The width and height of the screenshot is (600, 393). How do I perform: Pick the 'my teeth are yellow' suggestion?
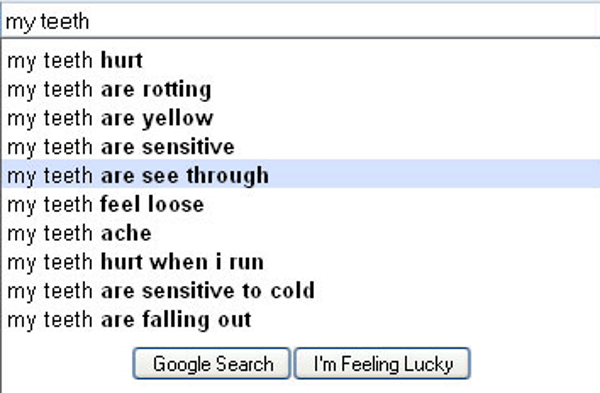(x=301, y=118)
